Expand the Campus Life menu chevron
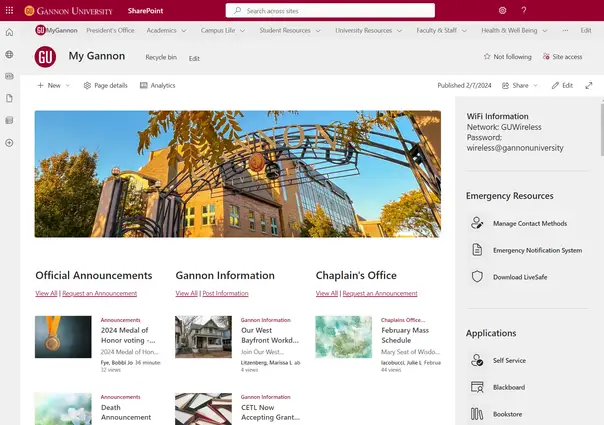 [x=242, y=31]
